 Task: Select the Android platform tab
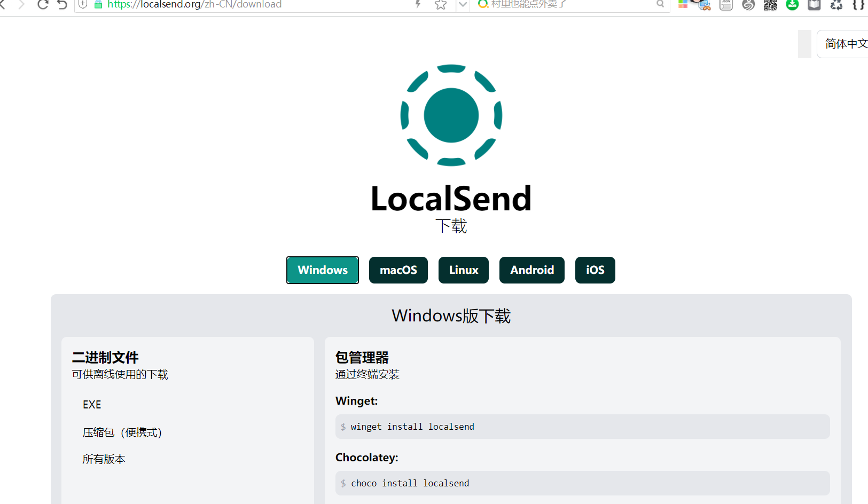[531, 270]
